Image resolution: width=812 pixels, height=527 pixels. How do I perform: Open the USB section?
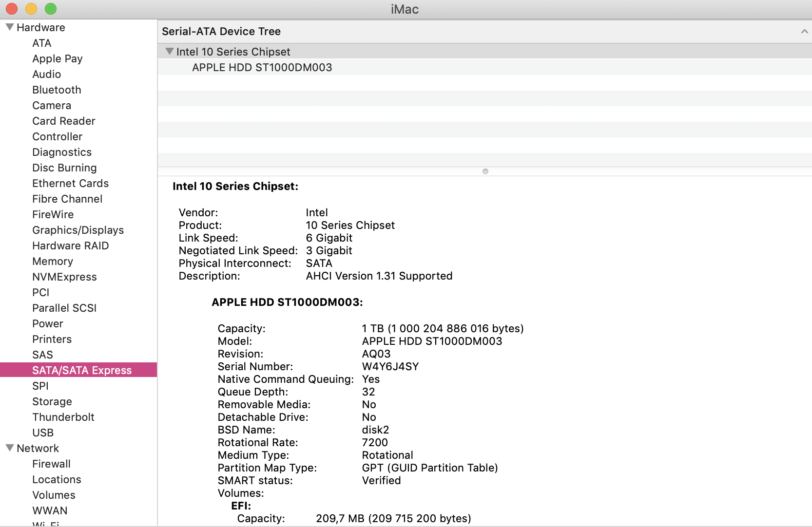43,433
